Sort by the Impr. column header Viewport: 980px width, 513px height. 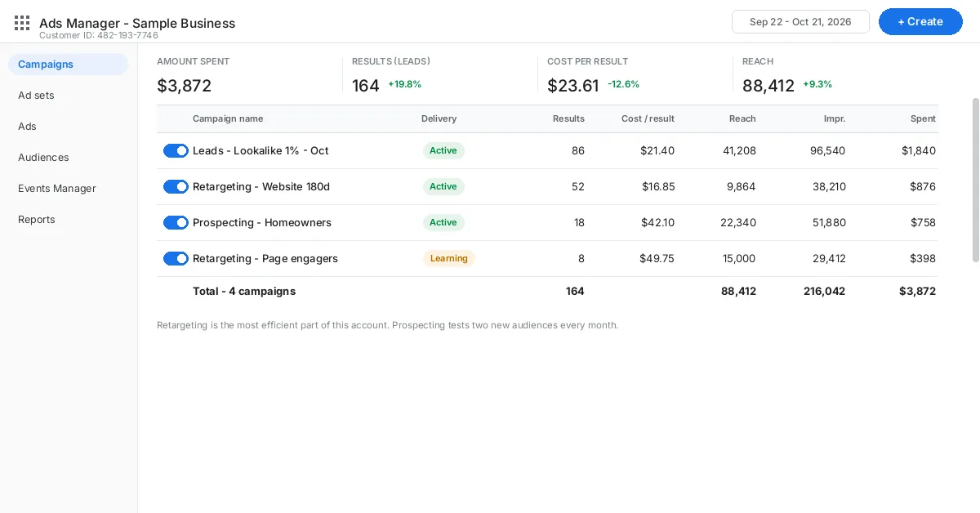835,118
